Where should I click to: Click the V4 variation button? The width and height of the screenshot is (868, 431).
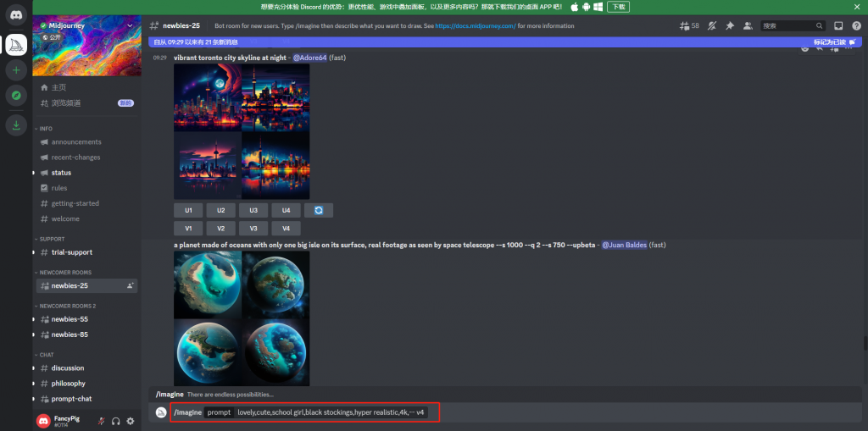(x=287, y=229)
